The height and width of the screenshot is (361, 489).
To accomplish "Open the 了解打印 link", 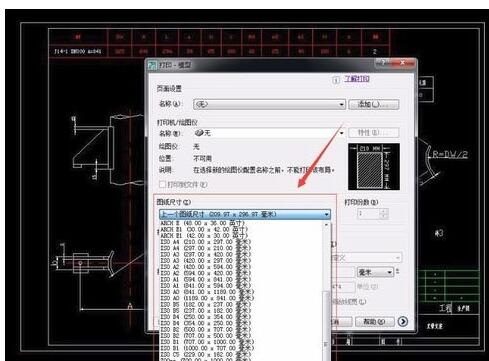I will [357, 79].
